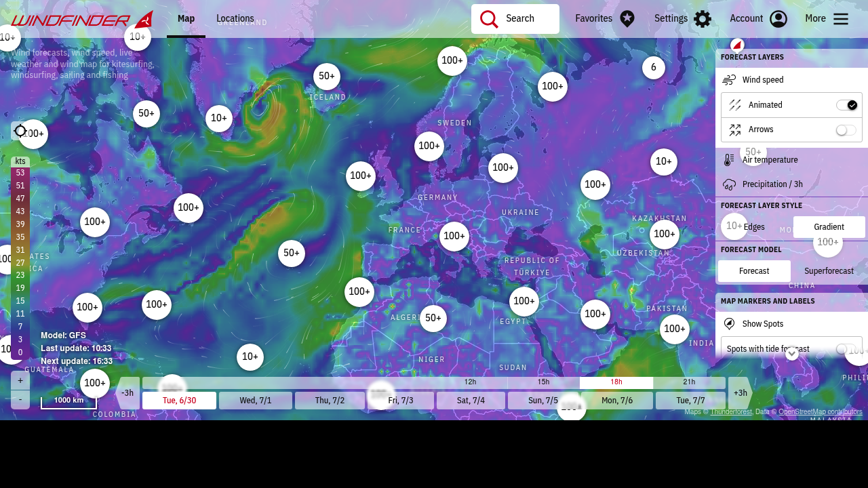Select Tue, 6/30 day tab
868x488 pixels.
coord(179,401)
